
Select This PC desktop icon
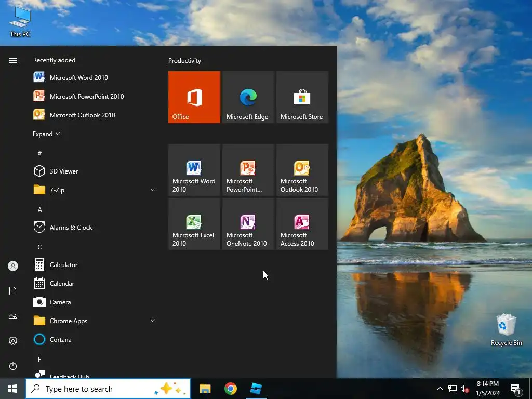click(20, 21)
